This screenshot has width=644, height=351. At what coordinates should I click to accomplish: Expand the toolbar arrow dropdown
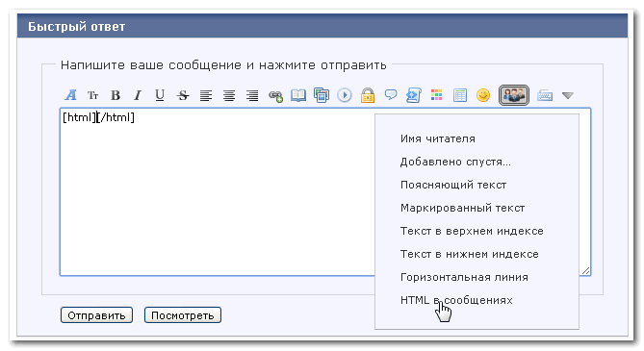click(x=568, y=95)
